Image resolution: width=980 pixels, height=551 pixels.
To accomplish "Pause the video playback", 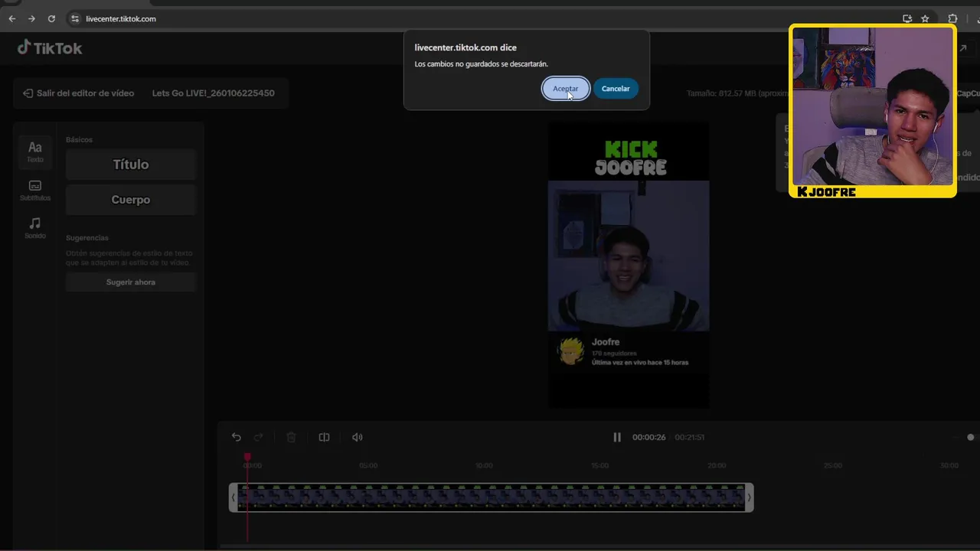I will [617, 437].
